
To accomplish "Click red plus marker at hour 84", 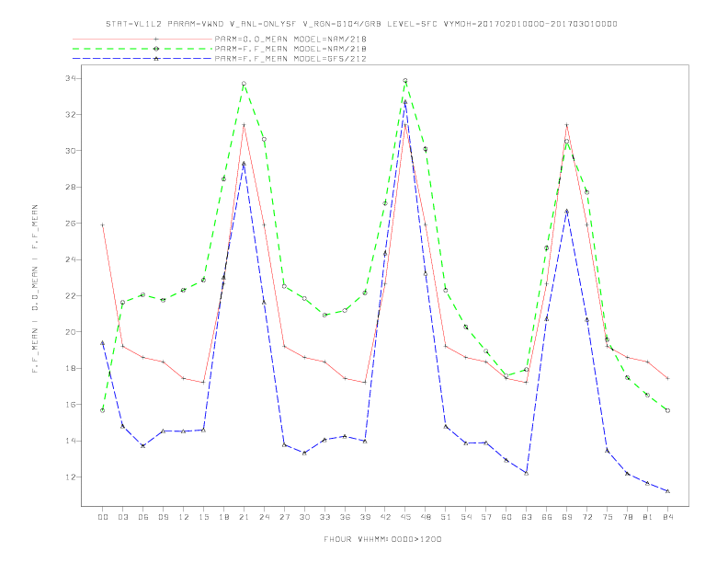I will click(667, 379).
